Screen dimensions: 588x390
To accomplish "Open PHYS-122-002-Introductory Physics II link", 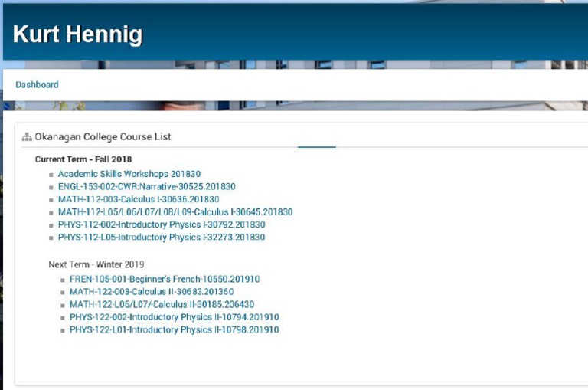I will coord(174,317).
